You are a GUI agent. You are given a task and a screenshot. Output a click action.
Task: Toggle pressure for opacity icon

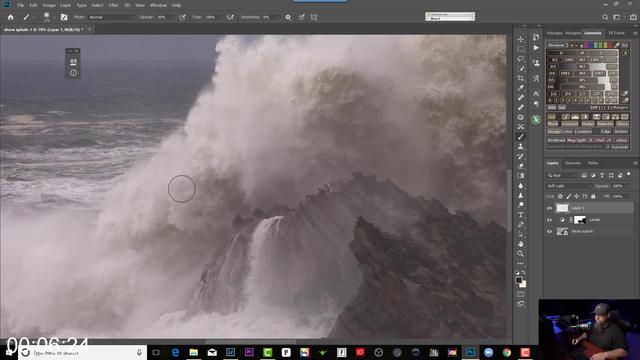182,17
